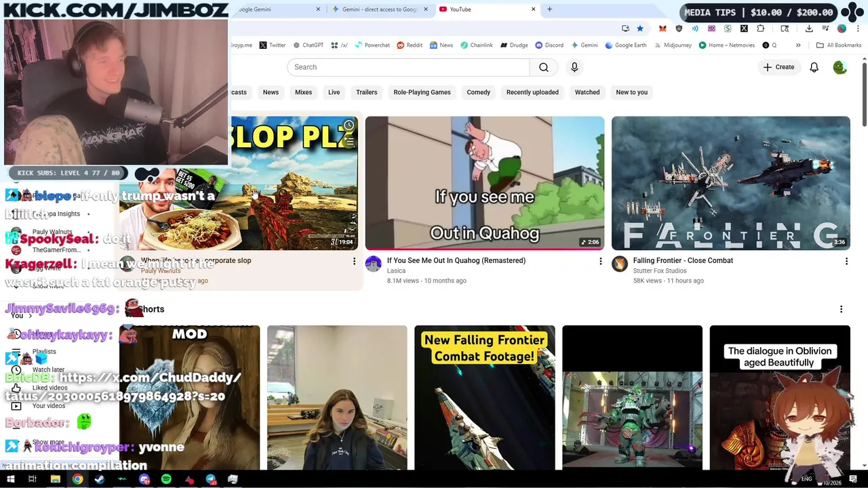Open the Midjourney bookmark
The width and height of the screenshot is (868, 488).
click(672, 45)
